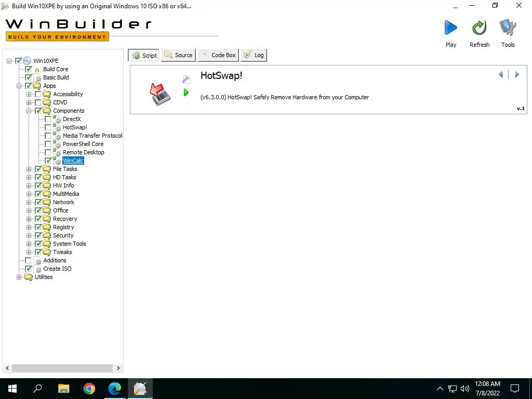Viewport: 532px width, 399px height.
Task: Open the Code Box tab
Action: (218, 55)
